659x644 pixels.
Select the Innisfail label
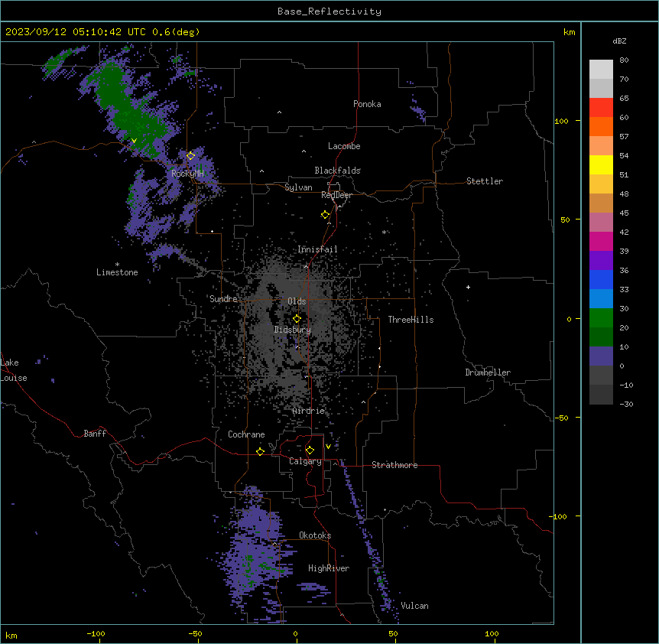point(317,249)
